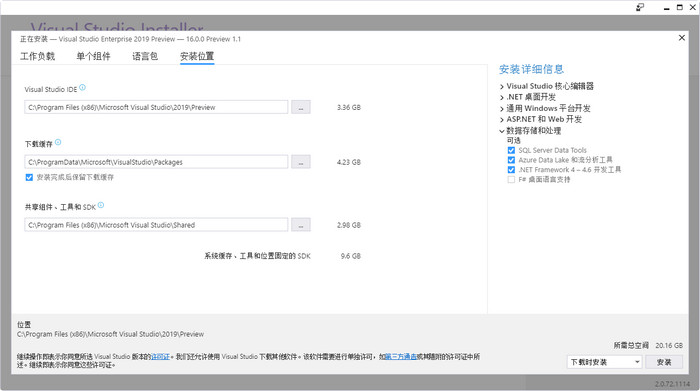Expand 通用 Windows 平台开发 node
Screen dimensions: 700x391
click(502, 108)
